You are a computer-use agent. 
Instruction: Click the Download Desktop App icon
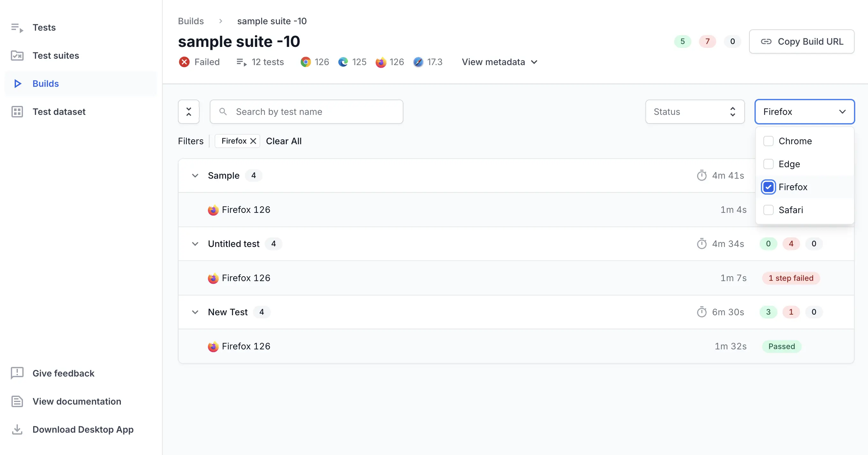17,429
